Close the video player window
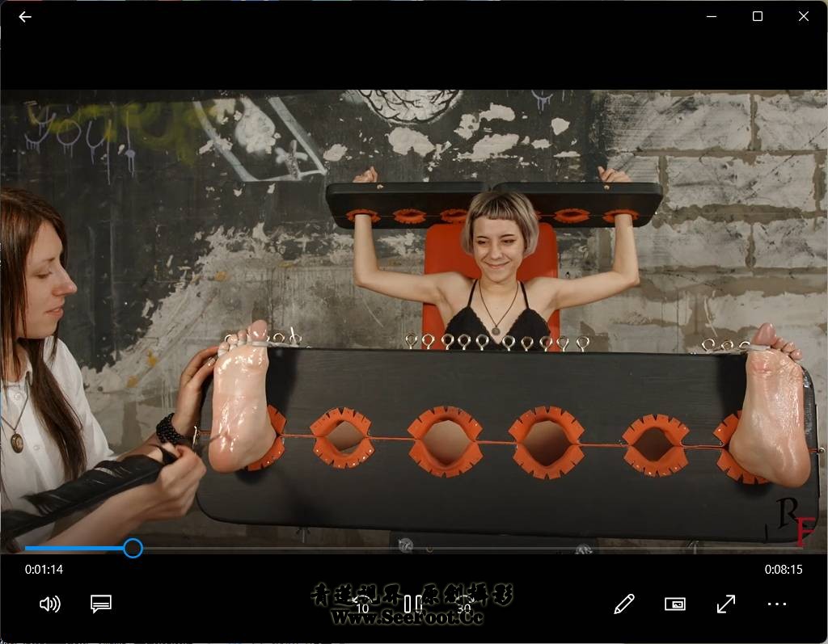Viewport: 828px width, 644px height. [804, 16]
